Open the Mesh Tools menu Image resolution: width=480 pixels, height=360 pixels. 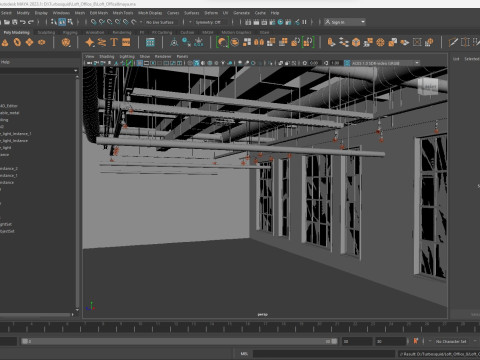click(x=123, y=13)
